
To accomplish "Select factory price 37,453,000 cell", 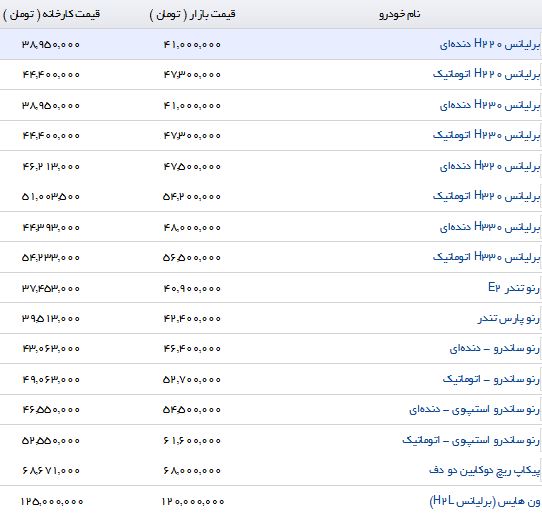I will click(51, 288).
